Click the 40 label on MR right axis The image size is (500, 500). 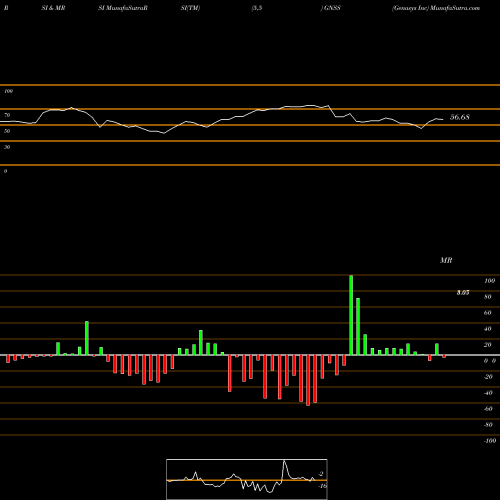pos(488,329)
